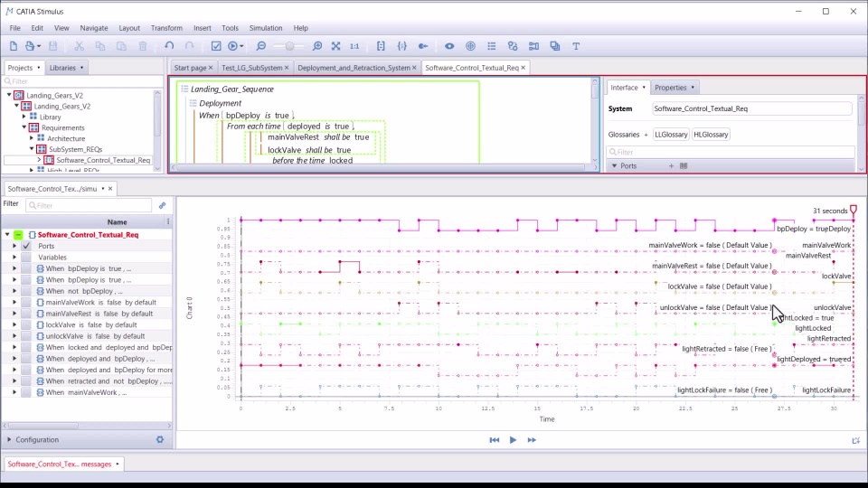Image resolution: width=868 pixels, height=488 pixels.
Task: Click the plus icon next to Ports
Action: (671, 166)
